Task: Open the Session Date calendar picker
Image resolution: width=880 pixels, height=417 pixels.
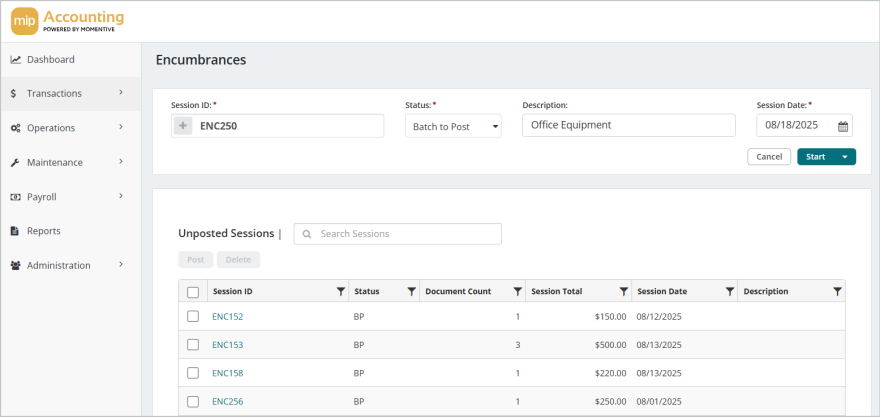Action: 842,126
